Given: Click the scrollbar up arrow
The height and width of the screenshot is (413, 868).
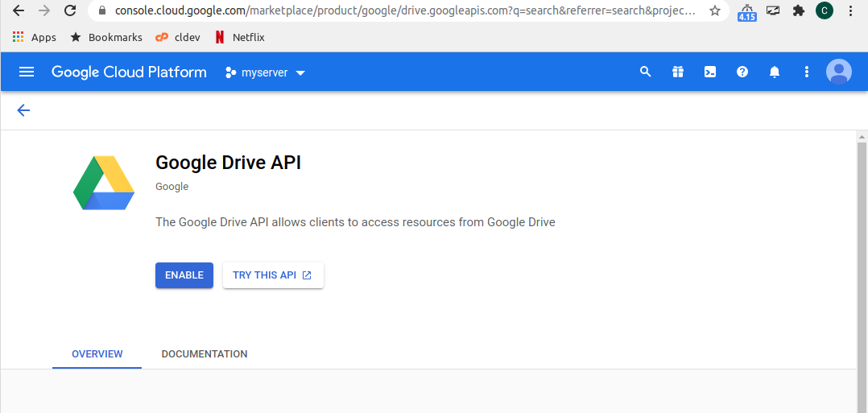Looking at the screenshot, I should (x=862, y=137).
